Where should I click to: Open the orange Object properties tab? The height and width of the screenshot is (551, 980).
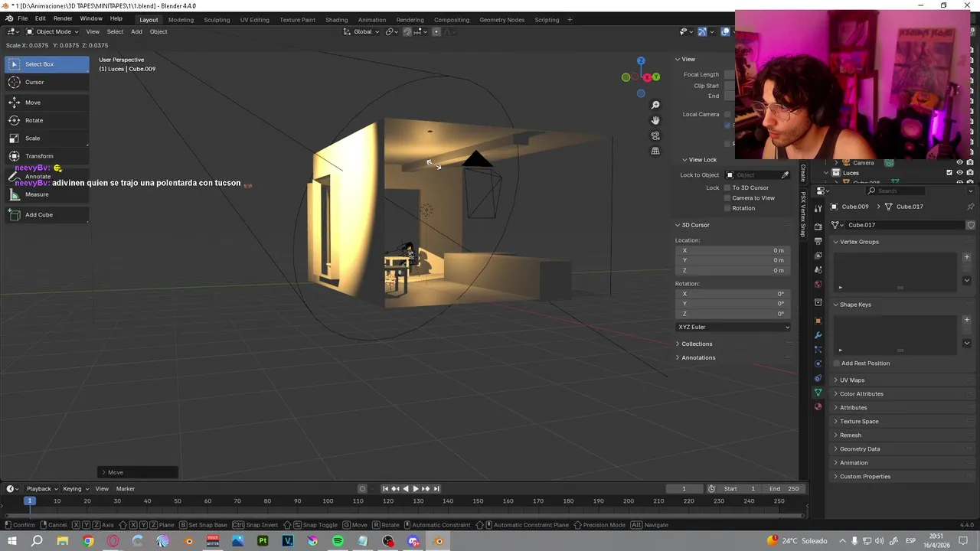click(818, 320)
